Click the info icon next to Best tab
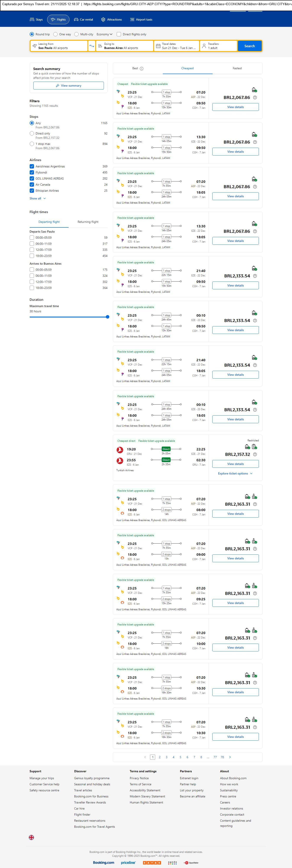The width and height of the screenshot is (292, 868). point(141,68)
